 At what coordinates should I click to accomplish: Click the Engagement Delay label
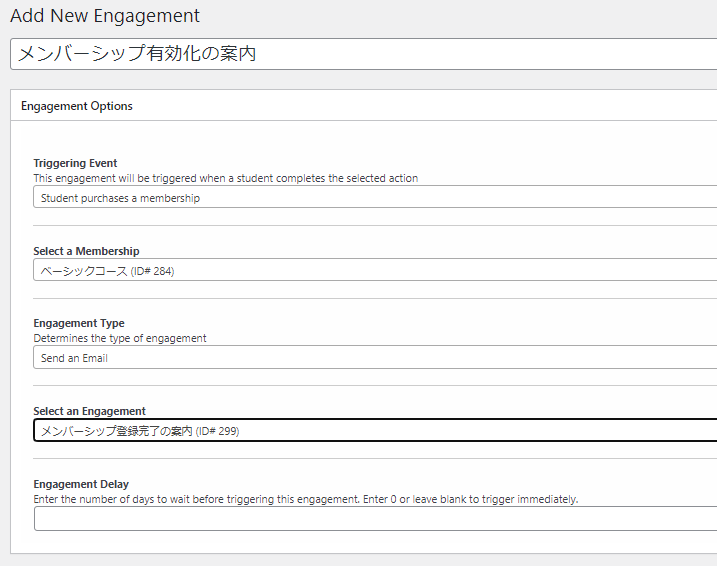pyautogui.click(x=81, y=484)
